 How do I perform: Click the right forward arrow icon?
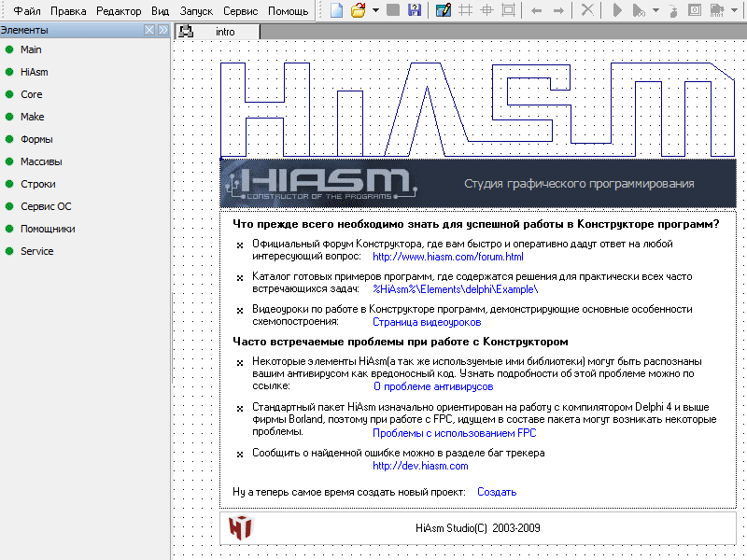[558, 10]
